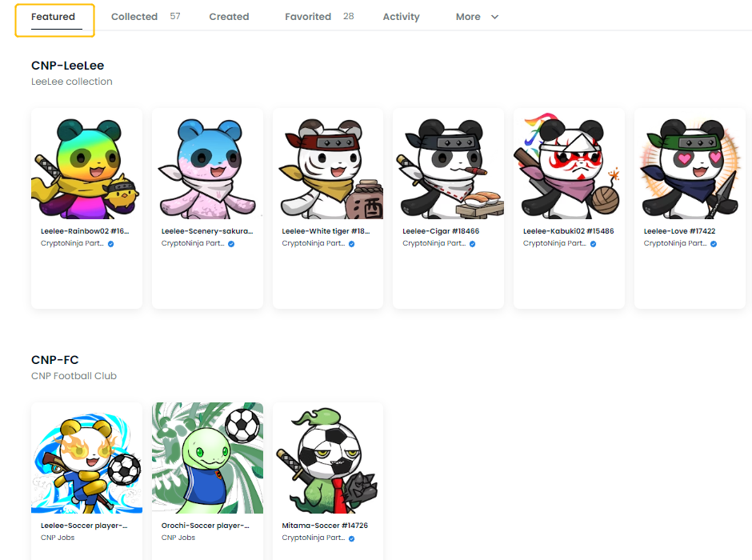This screenshot has width=752, height=560.
Task: Open CryptoNinja Part.. collection under Leelee-Cigar
Action: click(434, 243)
